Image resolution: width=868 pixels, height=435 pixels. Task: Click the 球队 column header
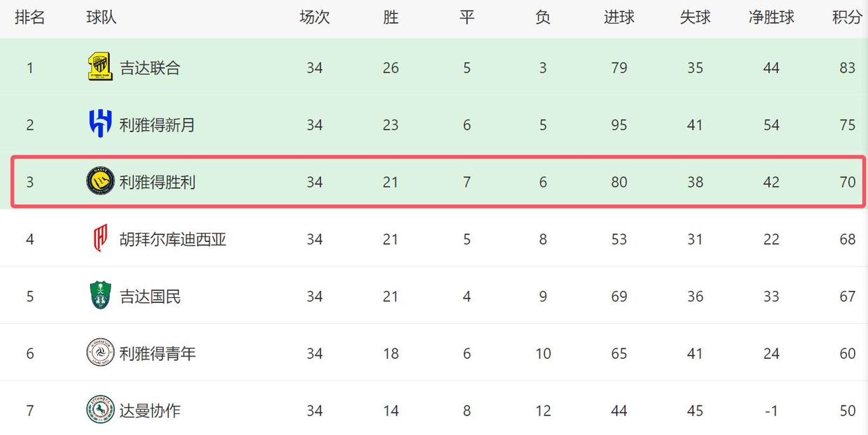tap(101, 18)
